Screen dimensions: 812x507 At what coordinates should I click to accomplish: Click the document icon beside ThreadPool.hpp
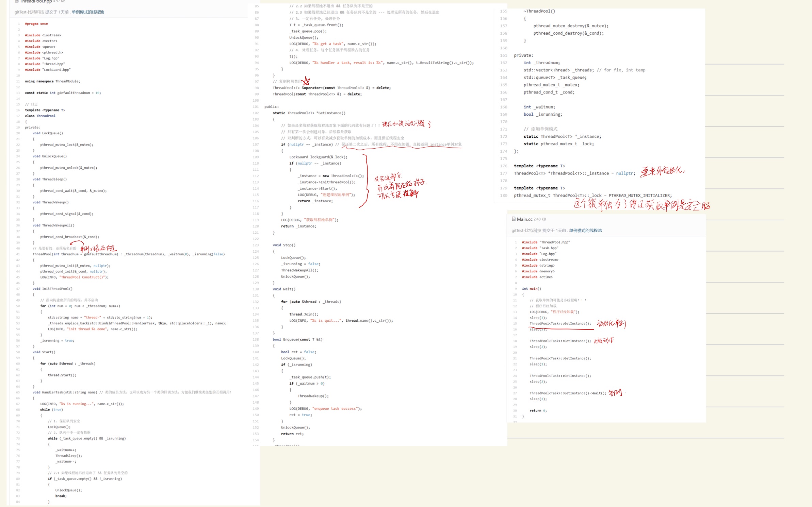pyautogui.click(x=16, y=2)
